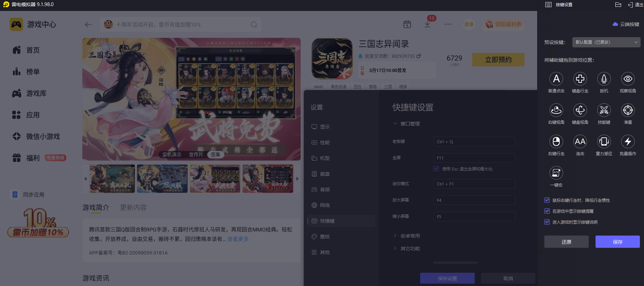The height and width of the screenshot is (286, 644).
Task: Expand the 安卓常用 section
Action: 406,236
